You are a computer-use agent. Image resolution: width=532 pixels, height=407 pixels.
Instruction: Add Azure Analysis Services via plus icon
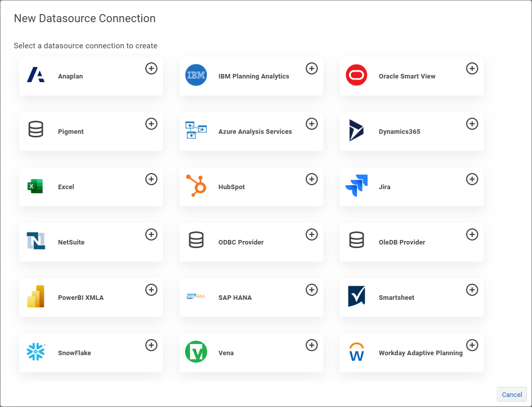(x=312, y=124)
